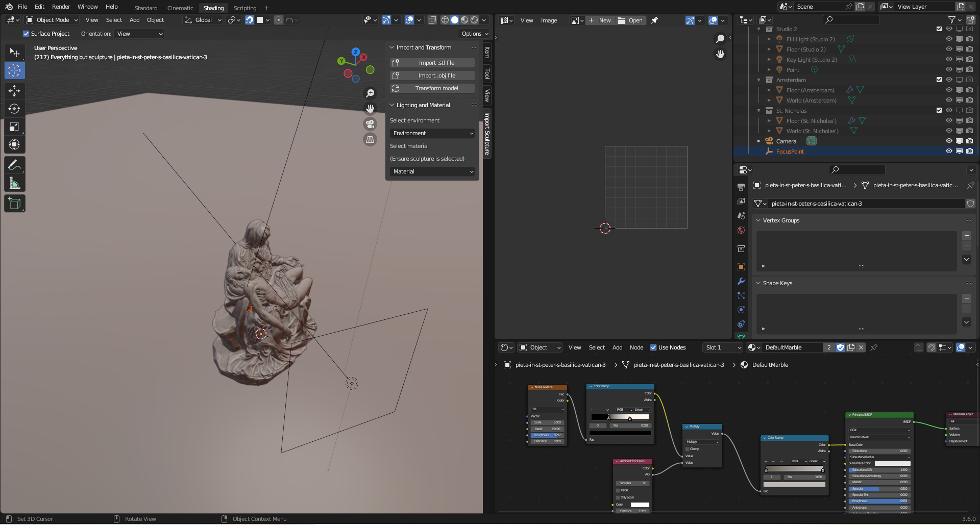The height and width of the screenshot is (525, 980).
Task: Click the Ambient Occlusion Color swatch
Action: point(640,505)
